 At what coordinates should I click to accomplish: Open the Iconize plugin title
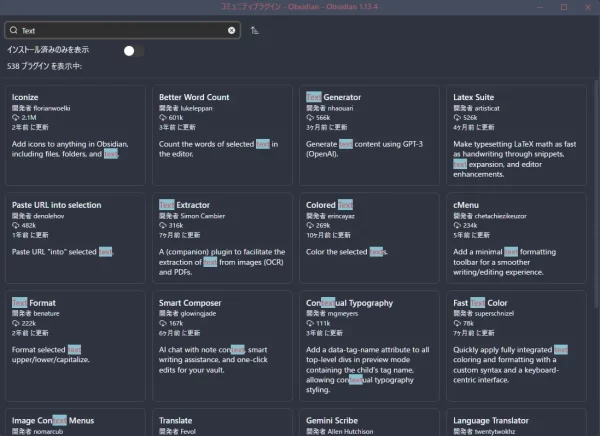(25, 97)
